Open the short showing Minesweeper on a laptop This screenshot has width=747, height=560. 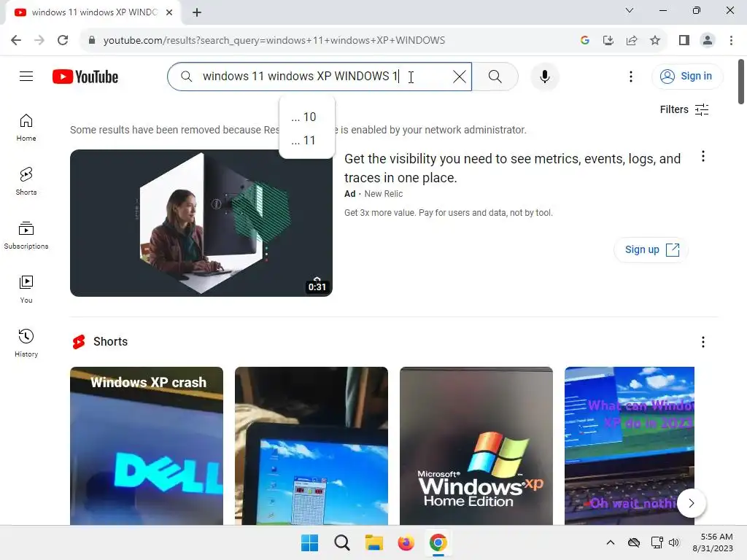click(311, 446)
